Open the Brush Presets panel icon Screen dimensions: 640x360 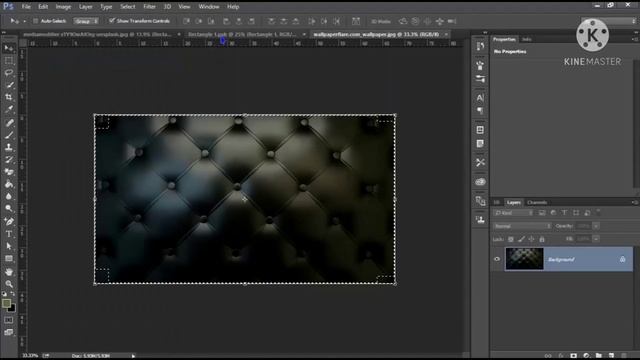(480, 79)
